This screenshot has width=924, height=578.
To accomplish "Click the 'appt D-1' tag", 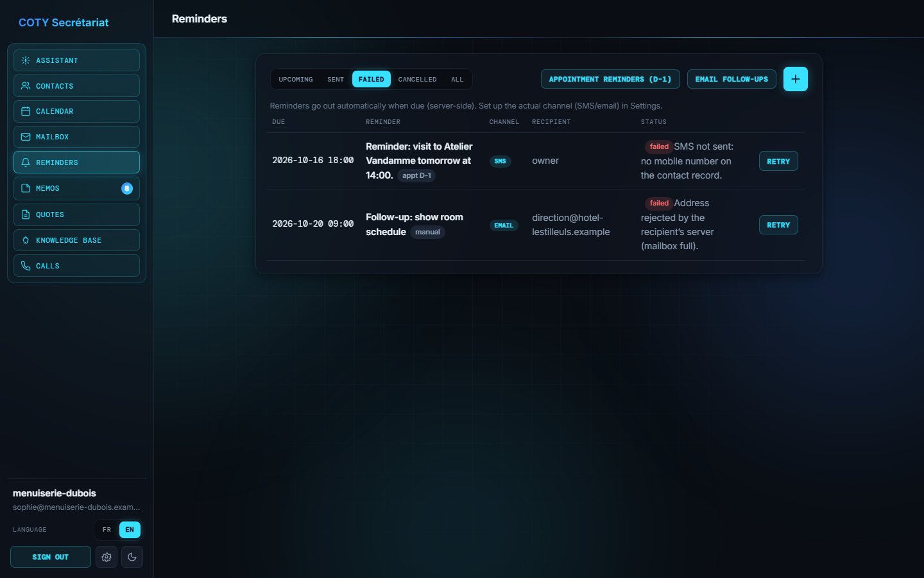I will [417, 175].
